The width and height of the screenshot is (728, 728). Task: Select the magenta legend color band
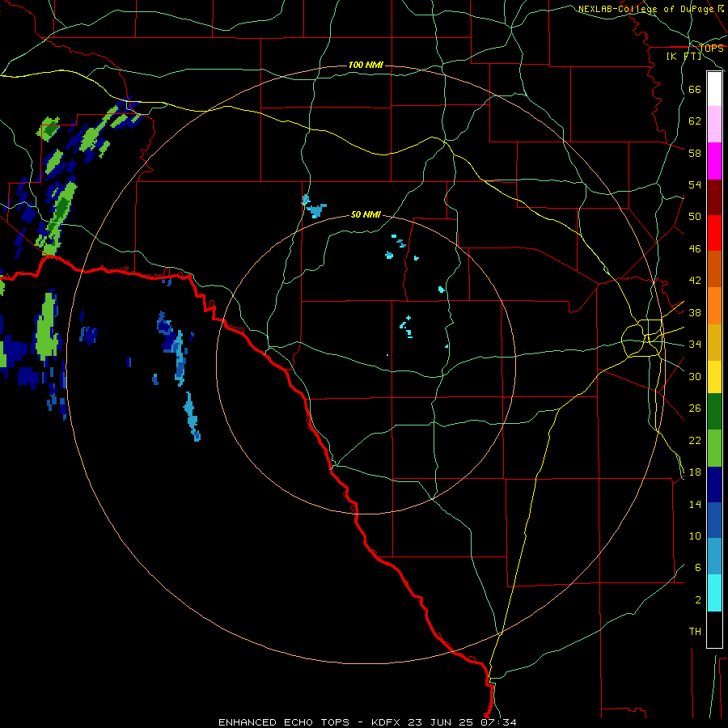[x=714, y=161]
